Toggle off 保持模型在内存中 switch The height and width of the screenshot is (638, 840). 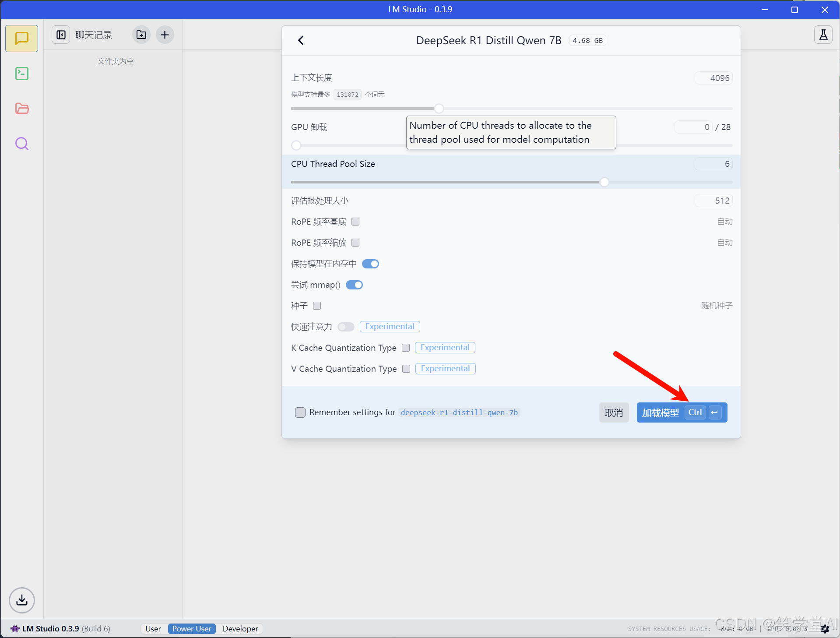pyautogui.click(x=370, y=264)
